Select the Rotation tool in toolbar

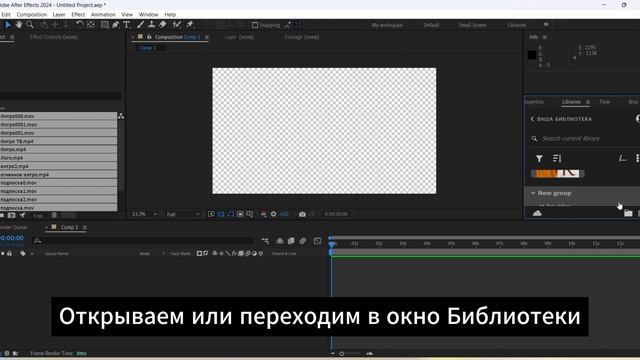point(80,25)
